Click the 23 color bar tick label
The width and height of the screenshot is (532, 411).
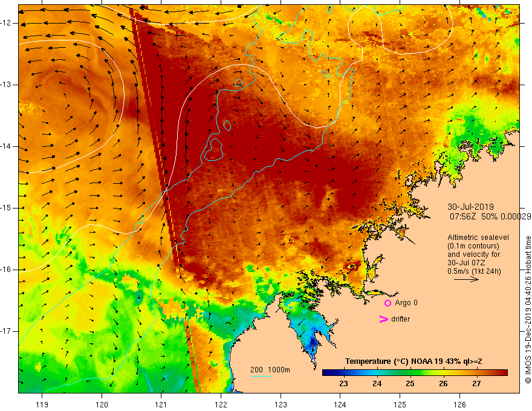point(343,384)
